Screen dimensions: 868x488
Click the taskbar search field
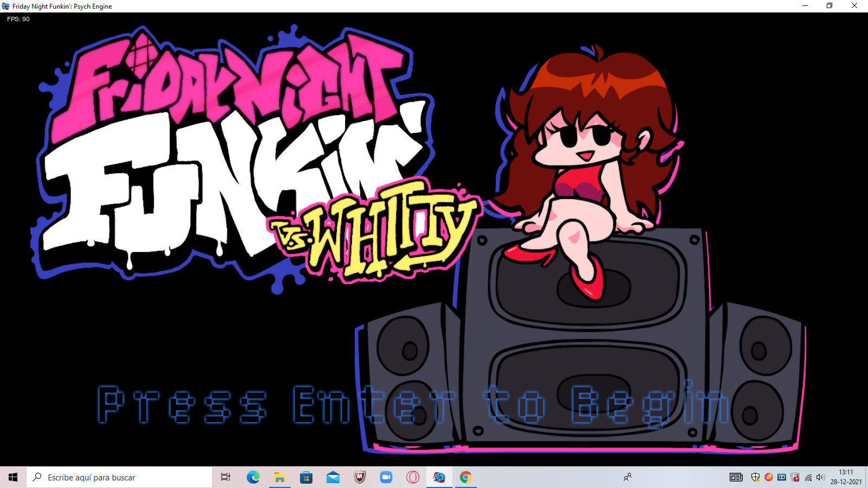coord(119,478)
